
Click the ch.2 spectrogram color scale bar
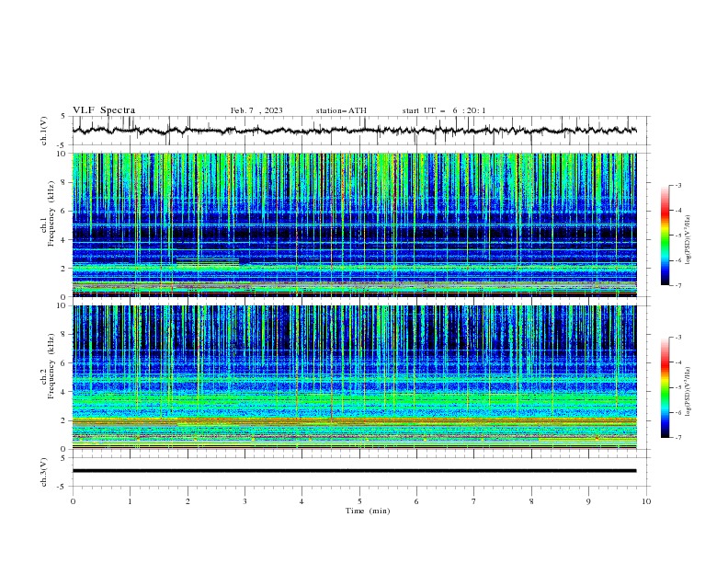pyautogui.click(x=665, y=387)
